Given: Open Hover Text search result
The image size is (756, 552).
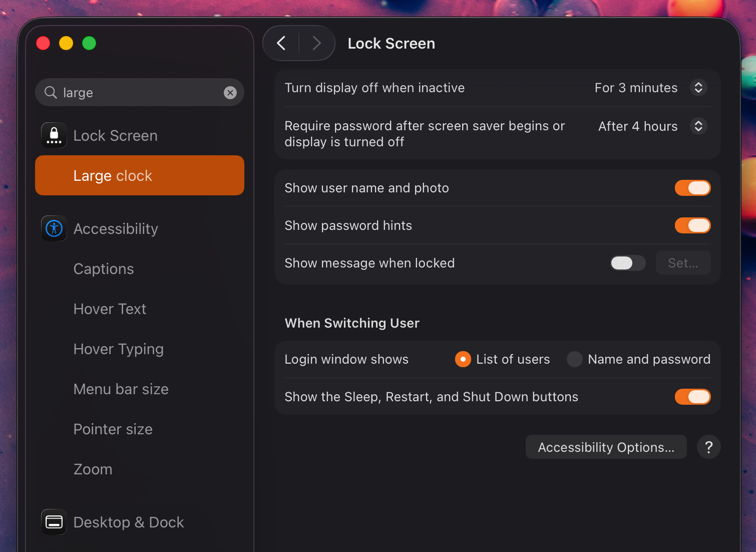Looking at the screenshot, I should coord(110,309).
